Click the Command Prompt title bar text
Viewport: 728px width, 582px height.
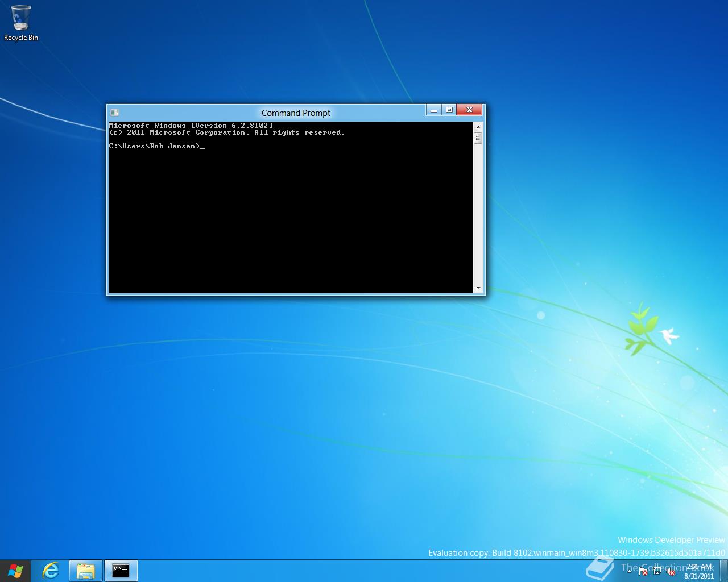coord(296,113)
